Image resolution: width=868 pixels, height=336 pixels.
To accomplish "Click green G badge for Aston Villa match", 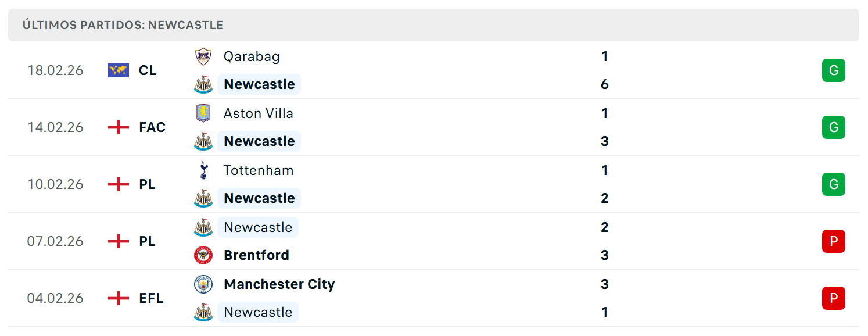I will click(833, 127).
